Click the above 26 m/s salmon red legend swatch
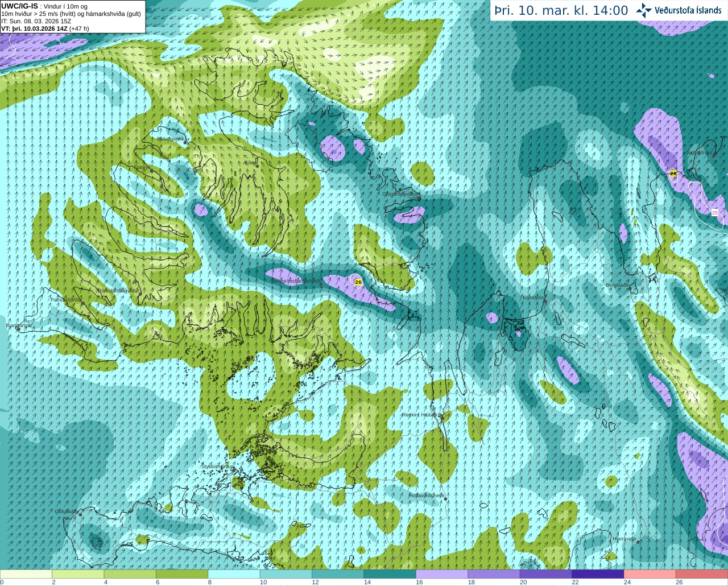The image size is (728, 586). point(702,574)
